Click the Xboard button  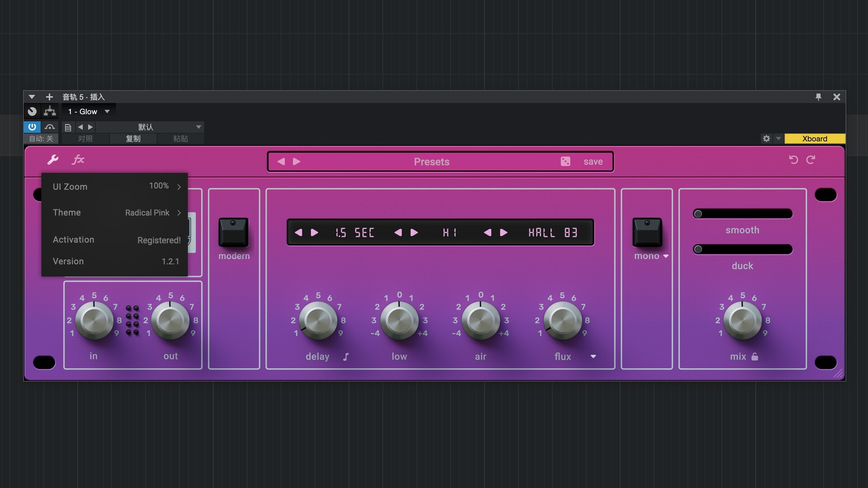(x=814, y=139)
